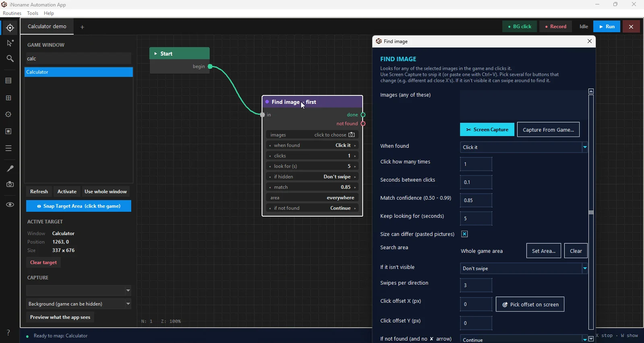
Task: Toggle the eye visibility icon in the sidebar
Action: pyautogui.click(x=10, y=205)
